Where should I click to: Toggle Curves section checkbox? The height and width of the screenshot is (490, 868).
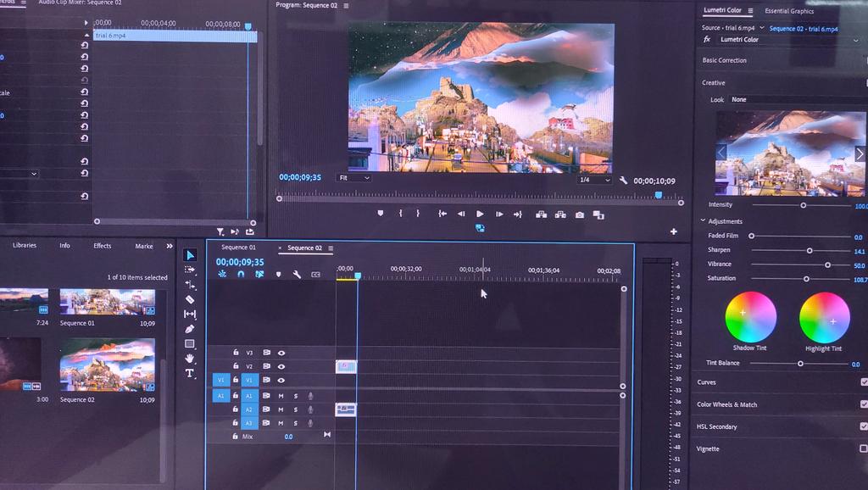[864, 382]
